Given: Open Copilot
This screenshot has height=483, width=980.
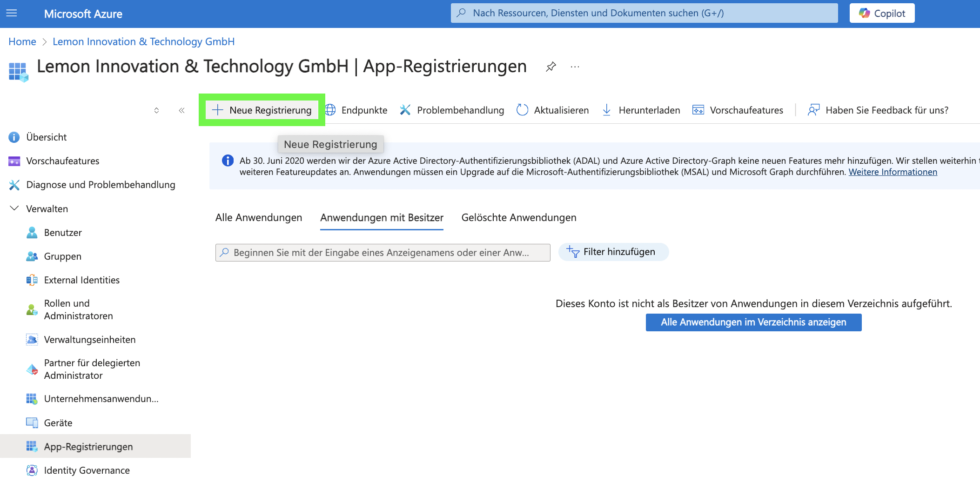Looking at the screenshot, I should [882, 13].
